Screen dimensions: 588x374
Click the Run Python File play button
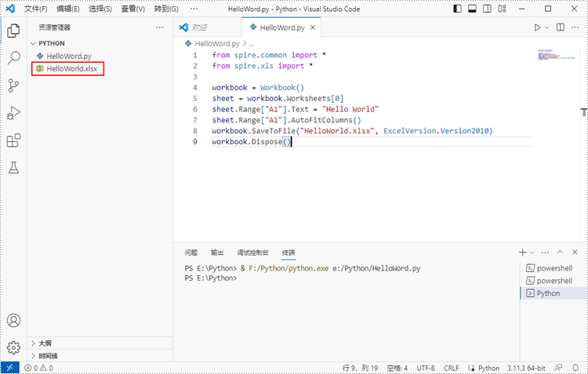tap(537, 27)
